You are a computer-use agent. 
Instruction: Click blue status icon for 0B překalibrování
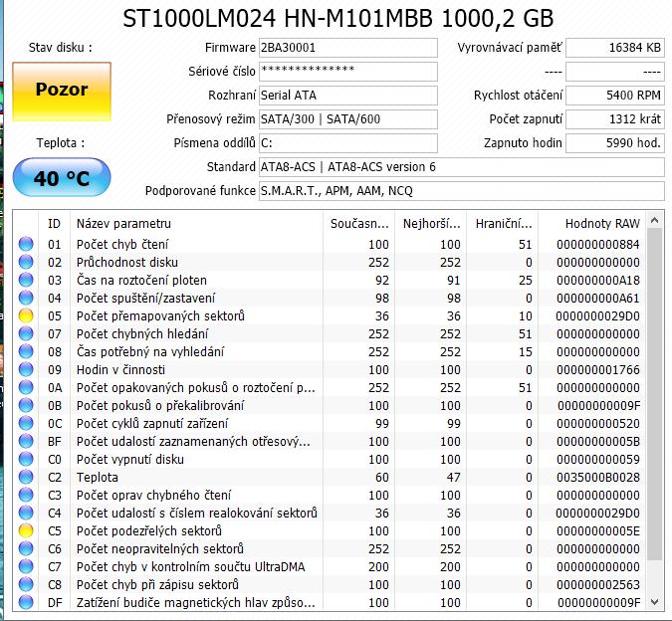point(26,406)
